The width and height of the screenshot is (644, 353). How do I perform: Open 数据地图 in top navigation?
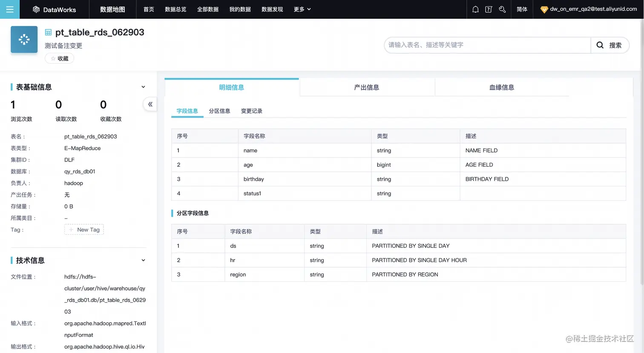(112, 9)
